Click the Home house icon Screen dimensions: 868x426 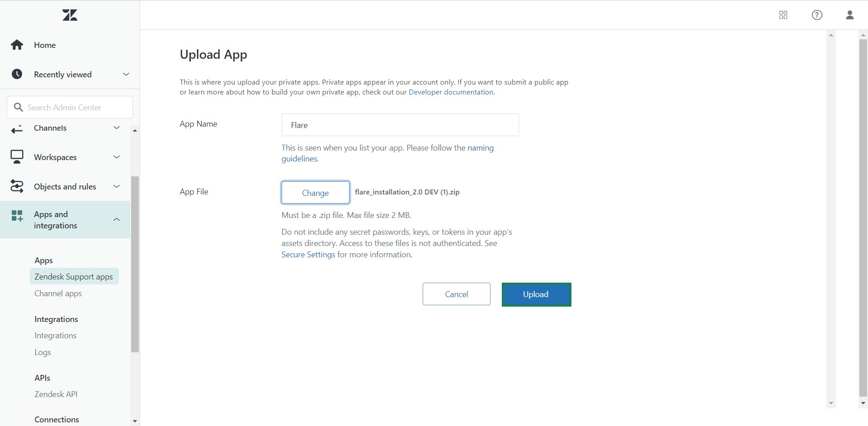tap(17, 45)
